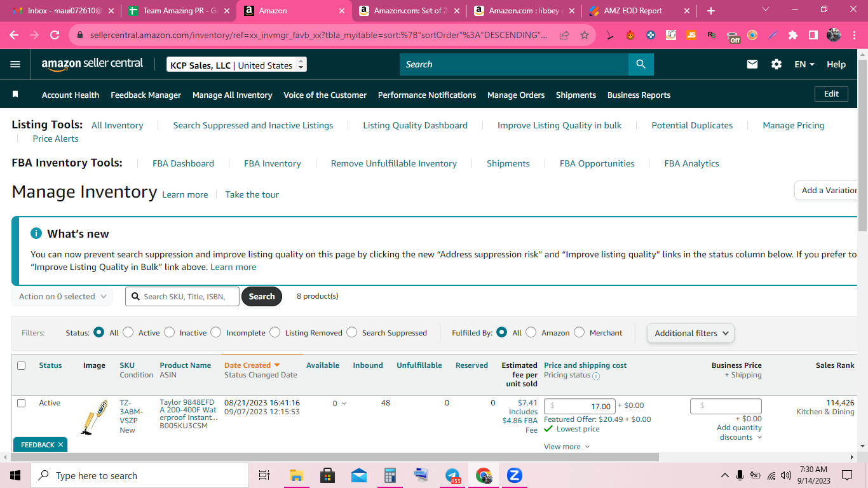
Task: Open the Windows Start menu
Action: (15, 475)
